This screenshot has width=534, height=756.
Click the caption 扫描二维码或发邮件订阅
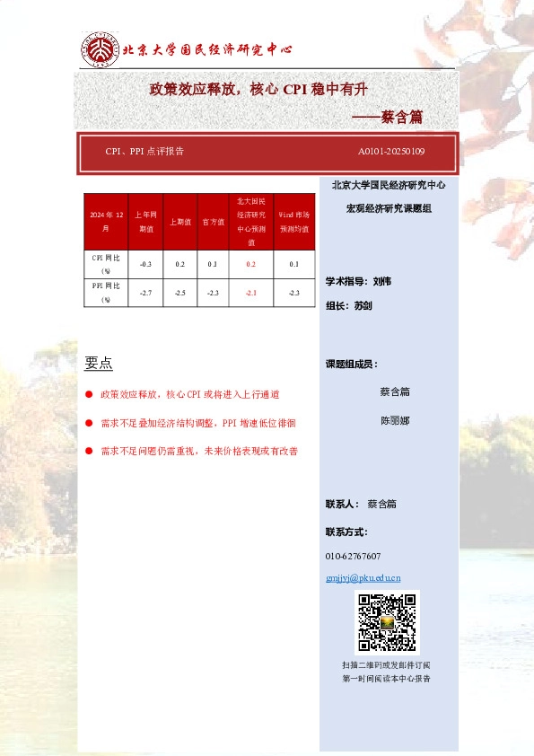(386, 665)
